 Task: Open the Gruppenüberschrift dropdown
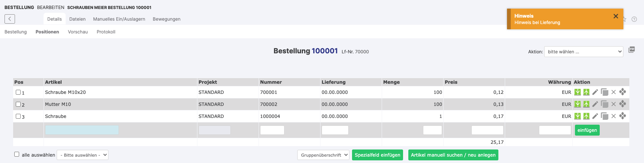coord(323,155)
